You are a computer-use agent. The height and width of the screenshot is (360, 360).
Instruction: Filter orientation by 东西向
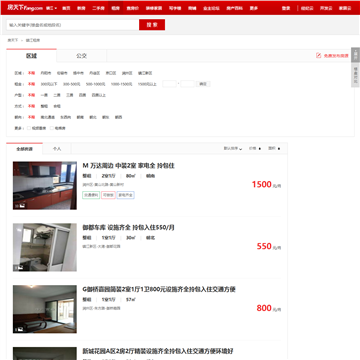point(65,117)
